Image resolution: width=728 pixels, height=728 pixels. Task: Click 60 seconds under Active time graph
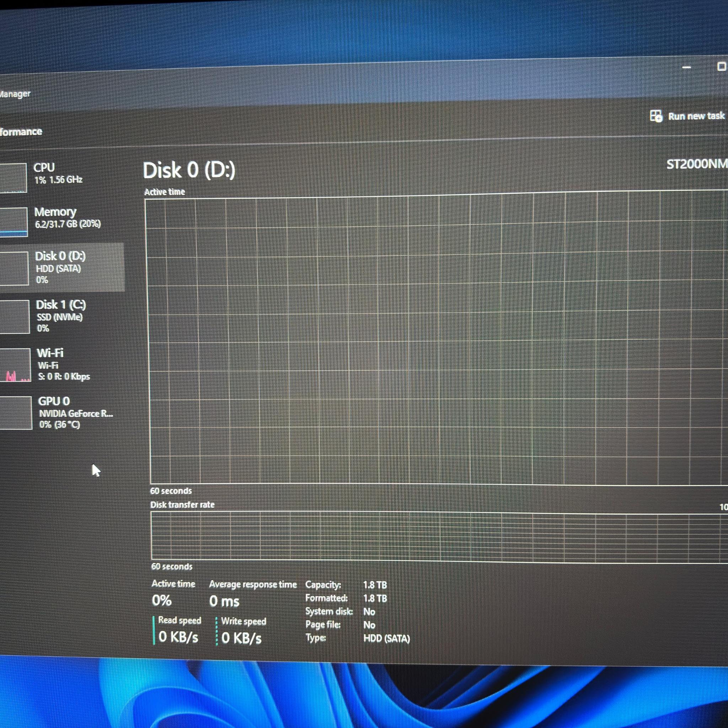click(x=171, y=491)
